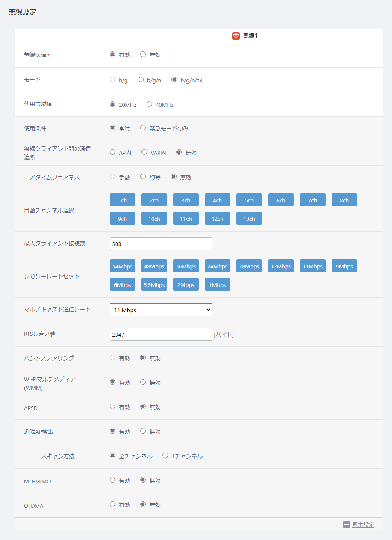Disable APSD
Screen dimensions: 392x540
pyautogui.click(x=143, y=406)
